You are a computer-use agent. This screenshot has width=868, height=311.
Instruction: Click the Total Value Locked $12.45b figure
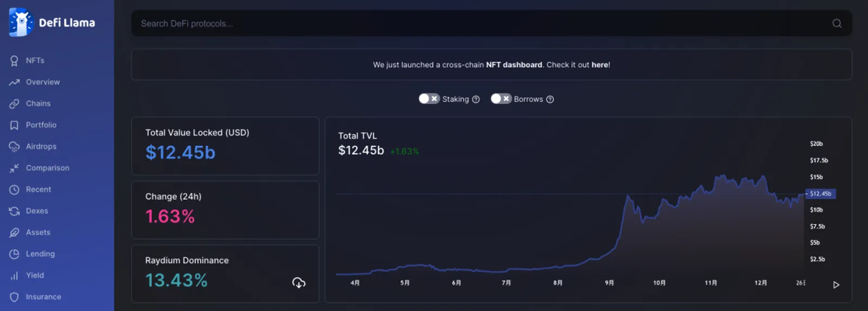(x=180, y=153)
